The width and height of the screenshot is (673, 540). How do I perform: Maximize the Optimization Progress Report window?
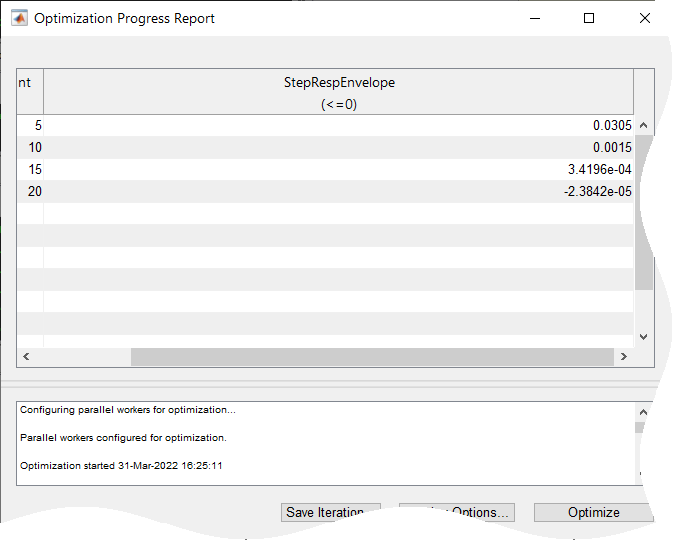pyautogui.click(x=589, y=18)
